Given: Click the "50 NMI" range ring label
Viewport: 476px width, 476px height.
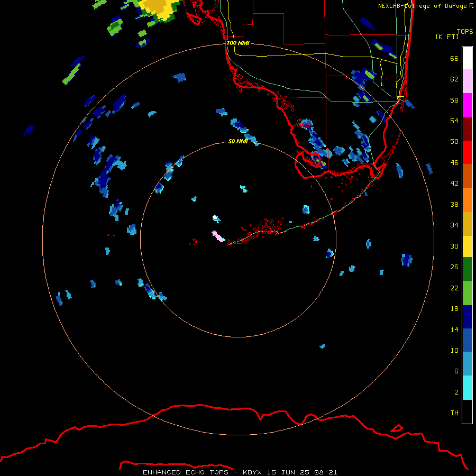Looking at the screenshot, I should tap(237, 141).
